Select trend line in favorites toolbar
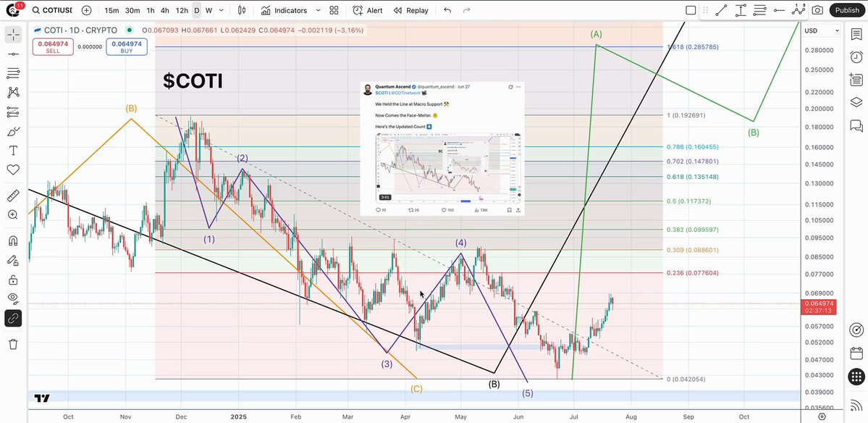Screen dimensions: 868x423 click(721, 10)
